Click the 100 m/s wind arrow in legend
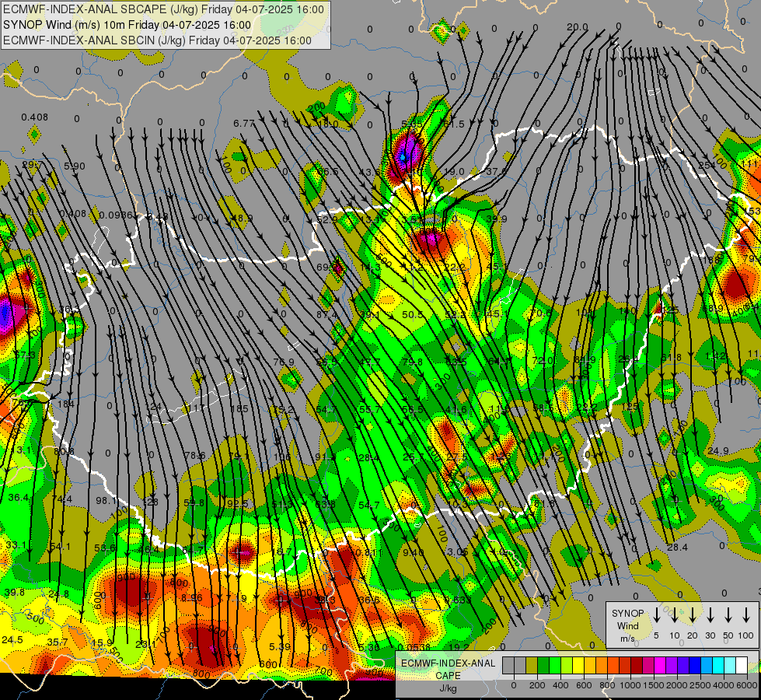This screenshot has width=761, height=700. click(746, 615)
